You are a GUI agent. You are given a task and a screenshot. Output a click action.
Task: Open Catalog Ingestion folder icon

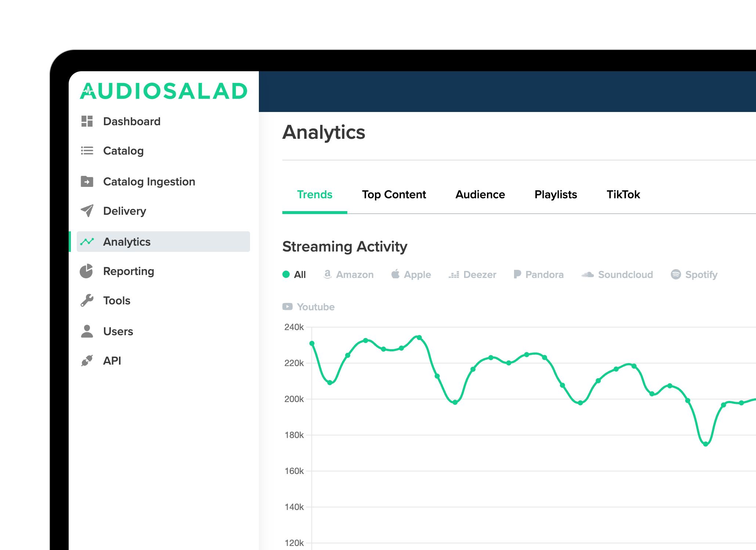click(x=87, y=181)
